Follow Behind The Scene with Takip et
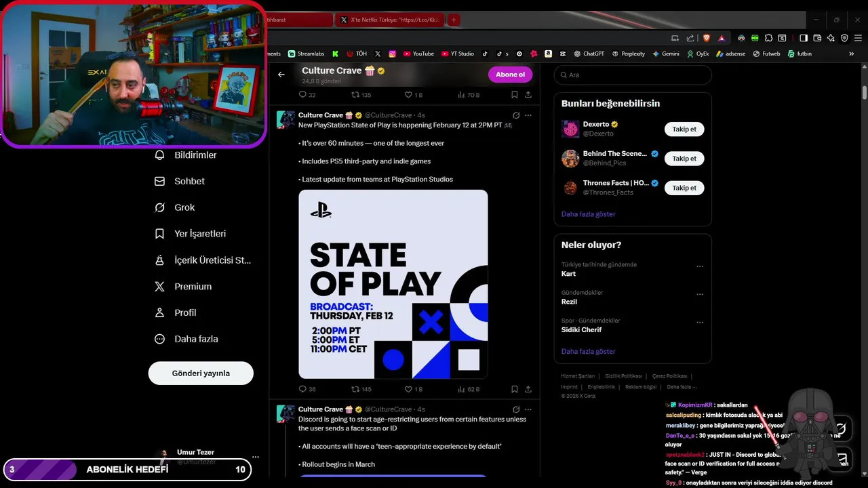This screenshot has height=488, width=868. point(684,159)
